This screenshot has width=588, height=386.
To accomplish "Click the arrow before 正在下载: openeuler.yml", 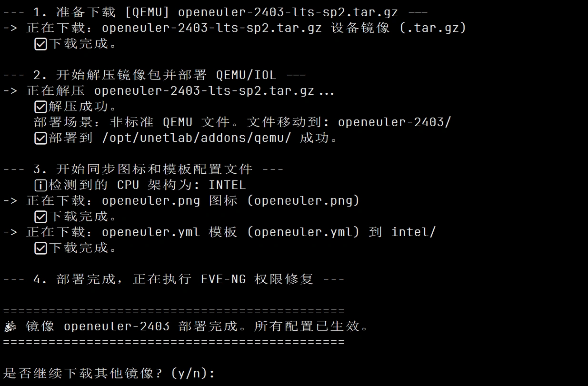I will pos(10,232).
